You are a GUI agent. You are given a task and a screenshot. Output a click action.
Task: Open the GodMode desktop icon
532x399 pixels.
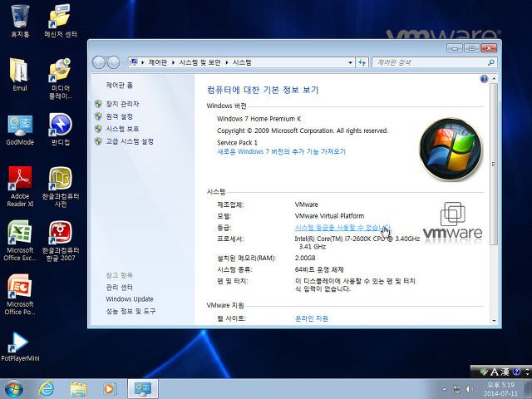pos(20,130)
